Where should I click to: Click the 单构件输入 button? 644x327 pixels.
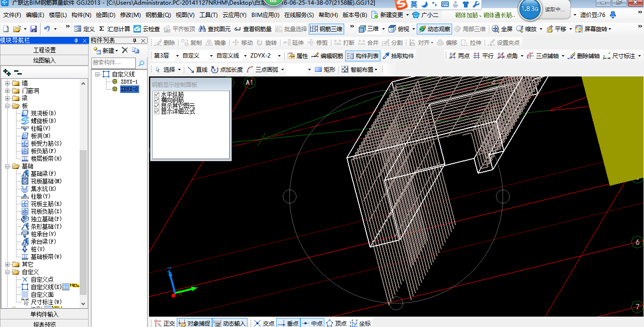[44, 314]
